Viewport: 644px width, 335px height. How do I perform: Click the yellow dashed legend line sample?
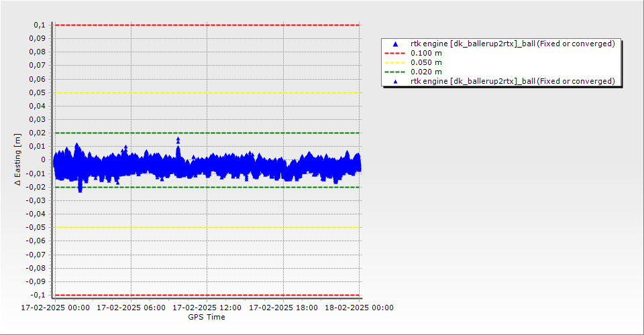[x=394, y=63]
